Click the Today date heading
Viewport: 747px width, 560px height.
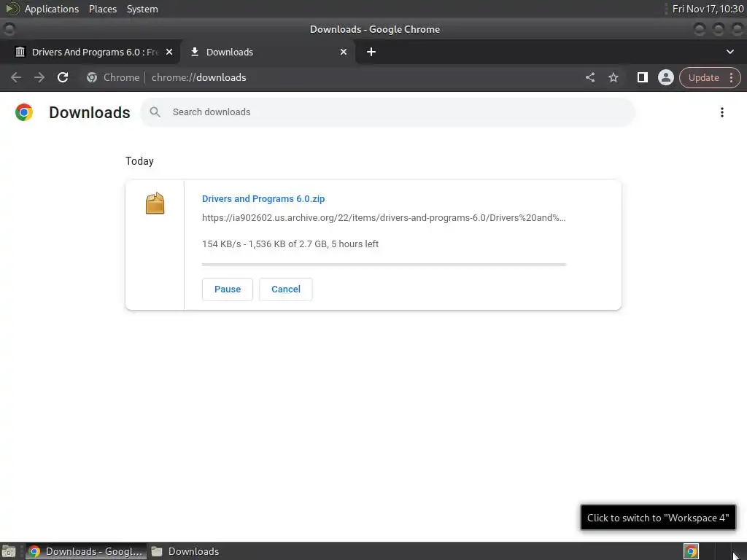139,161
